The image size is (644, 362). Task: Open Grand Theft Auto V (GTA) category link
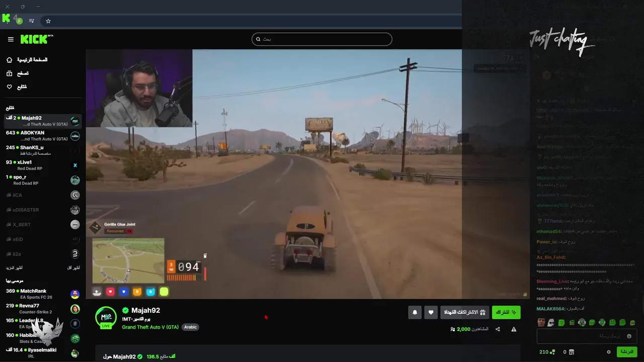click(150, 327)
